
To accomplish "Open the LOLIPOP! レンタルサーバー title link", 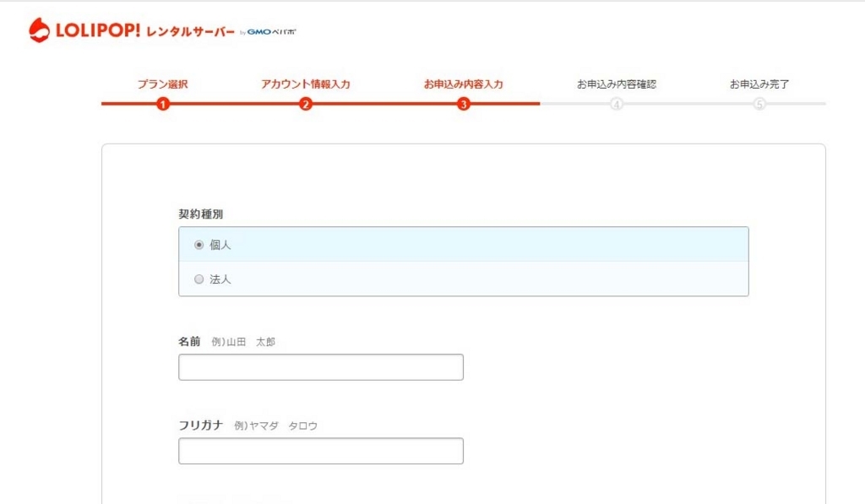I will click(x=145, y=31).
